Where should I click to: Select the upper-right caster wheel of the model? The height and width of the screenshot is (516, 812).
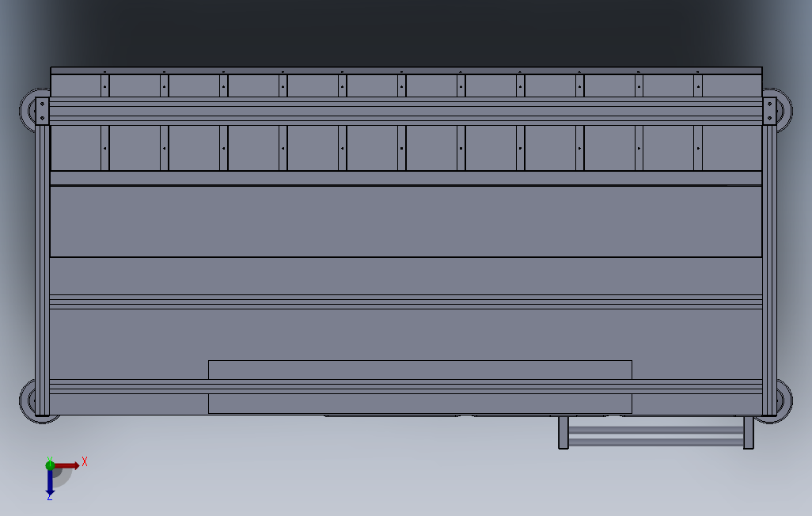click(x=784, y=110)
